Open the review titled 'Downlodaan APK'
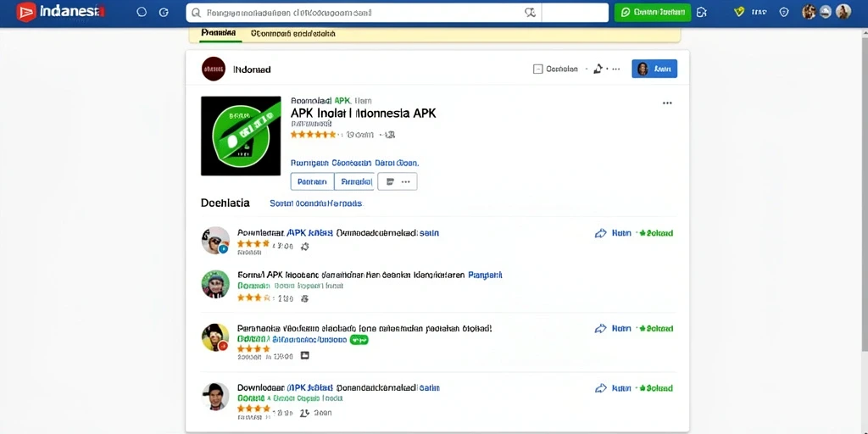This screenshot has height=434, width=868. 337,388
